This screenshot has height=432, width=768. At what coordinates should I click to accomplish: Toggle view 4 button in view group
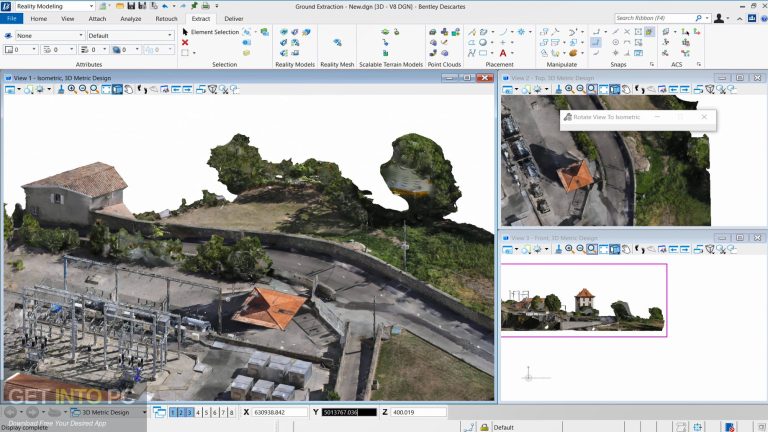pyautogui.click(x=199, y=412)
